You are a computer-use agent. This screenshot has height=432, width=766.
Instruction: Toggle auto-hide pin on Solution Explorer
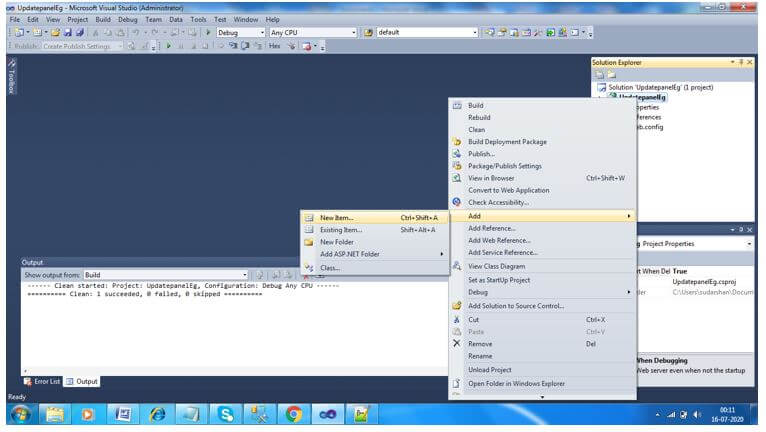[741, 62]
